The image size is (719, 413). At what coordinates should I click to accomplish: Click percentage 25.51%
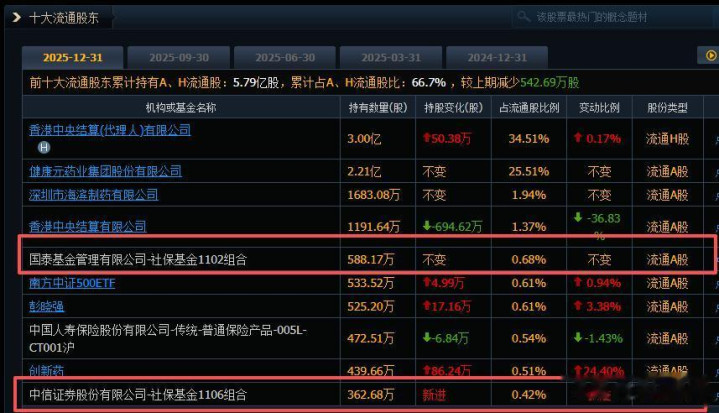[x=529, y=171]
